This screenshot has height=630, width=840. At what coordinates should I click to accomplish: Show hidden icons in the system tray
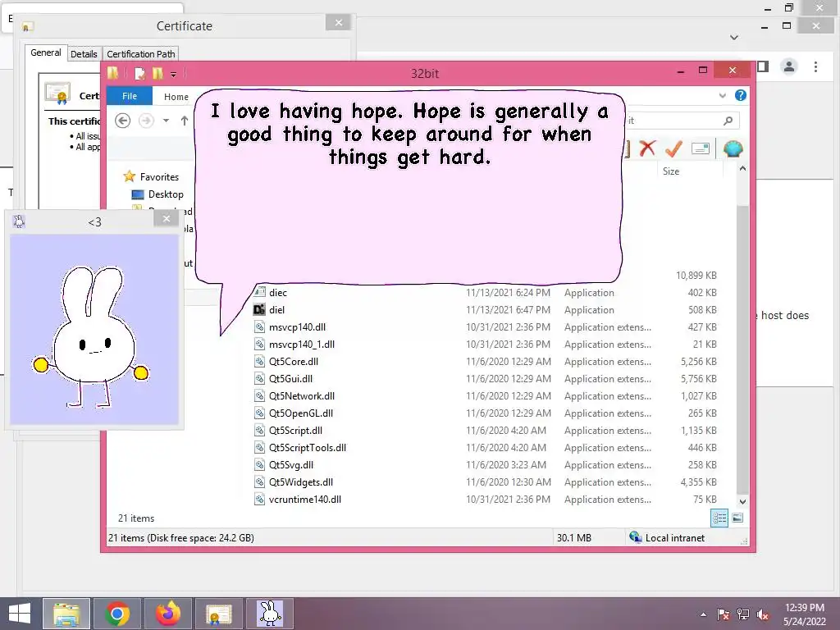[x=703, y=614]
